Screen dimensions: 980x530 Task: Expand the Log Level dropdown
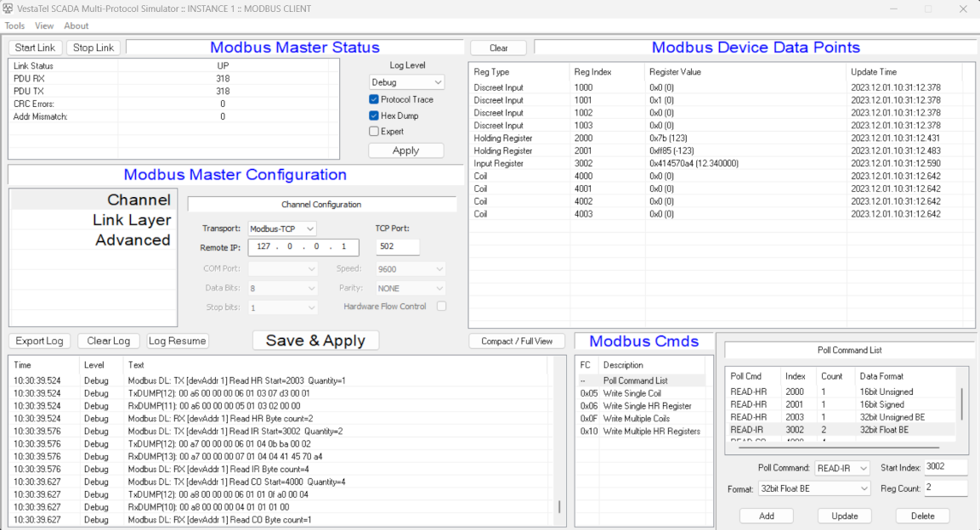click(406, 82)
